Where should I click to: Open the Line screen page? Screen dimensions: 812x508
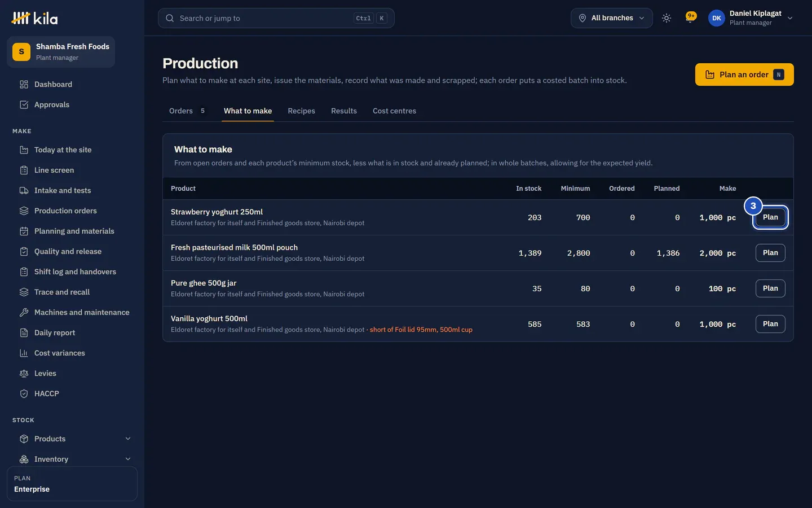(x=72, y=170)
